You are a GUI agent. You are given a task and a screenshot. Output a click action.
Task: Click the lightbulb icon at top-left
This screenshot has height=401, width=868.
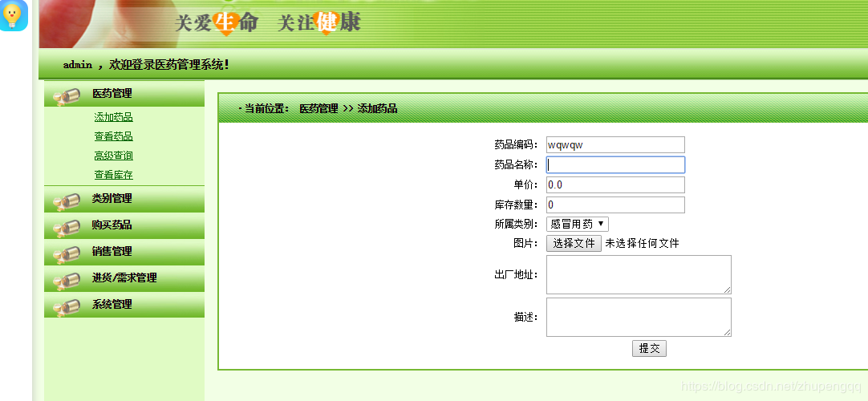tap(14, 15)
